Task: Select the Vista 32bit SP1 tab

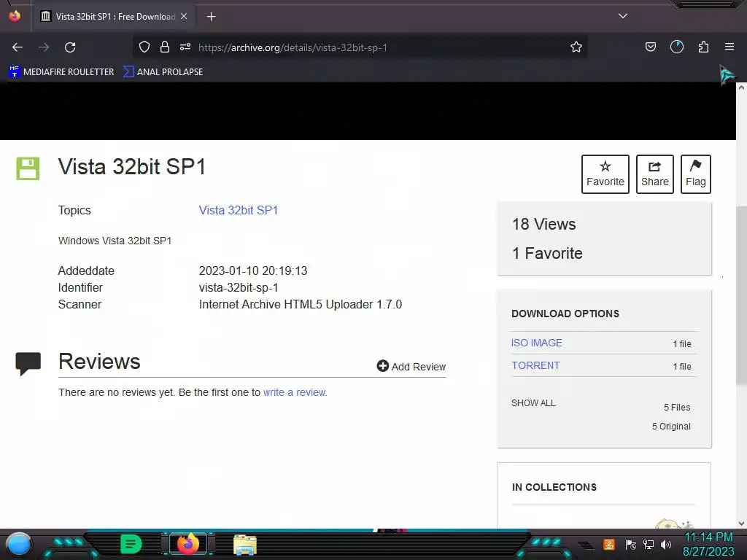Action: pyautogui.click(x=115, y=16)
